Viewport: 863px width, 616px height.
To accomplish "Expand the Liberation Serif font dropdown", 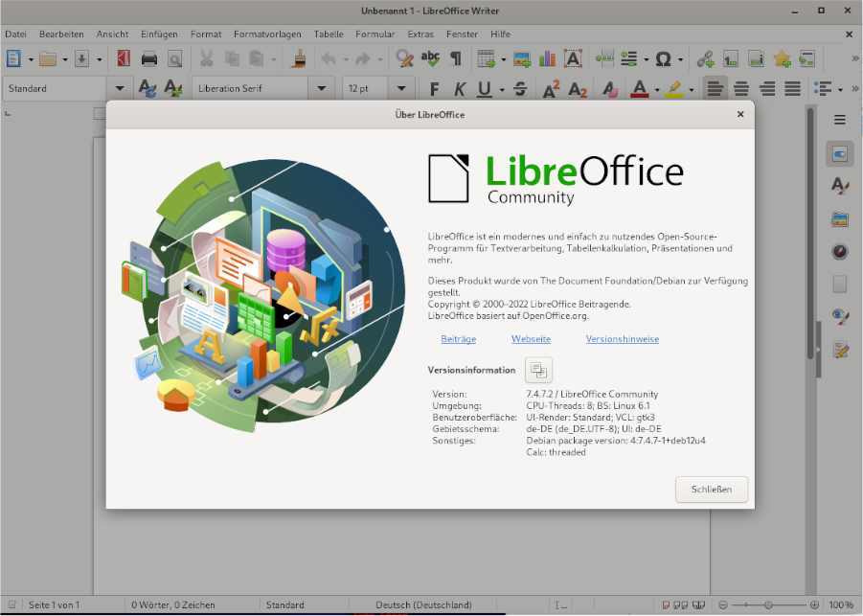I will (322, 88).
